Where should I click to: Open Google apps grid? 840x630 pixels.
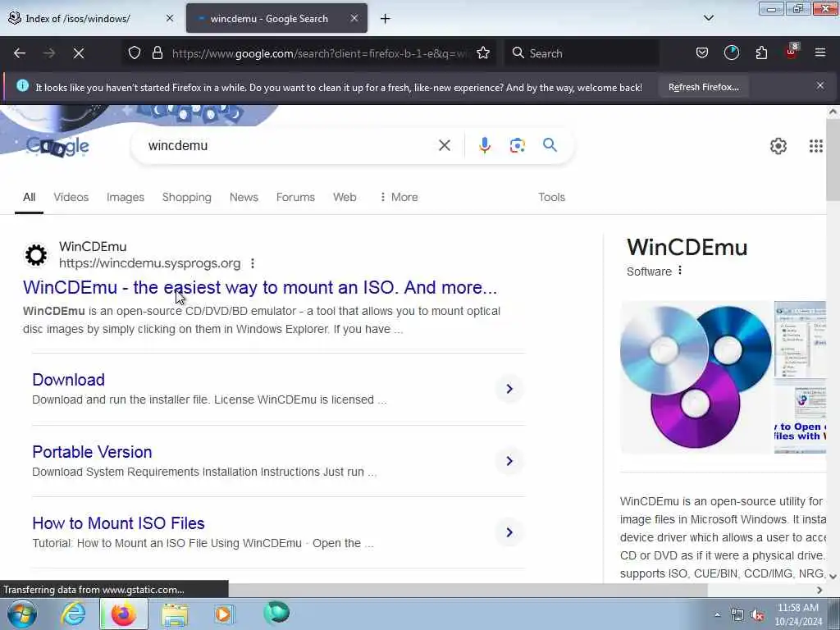click(816, 146)
